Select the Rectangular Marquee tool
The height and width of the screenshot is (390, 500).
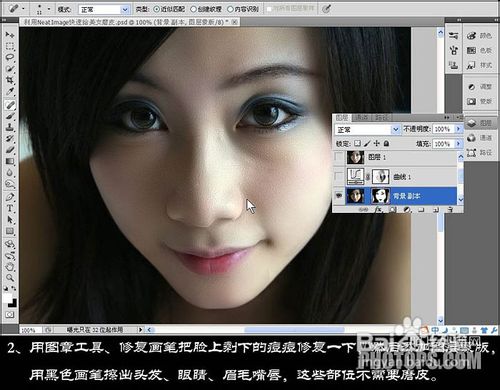pyautogui.click(x=10, y=46)
